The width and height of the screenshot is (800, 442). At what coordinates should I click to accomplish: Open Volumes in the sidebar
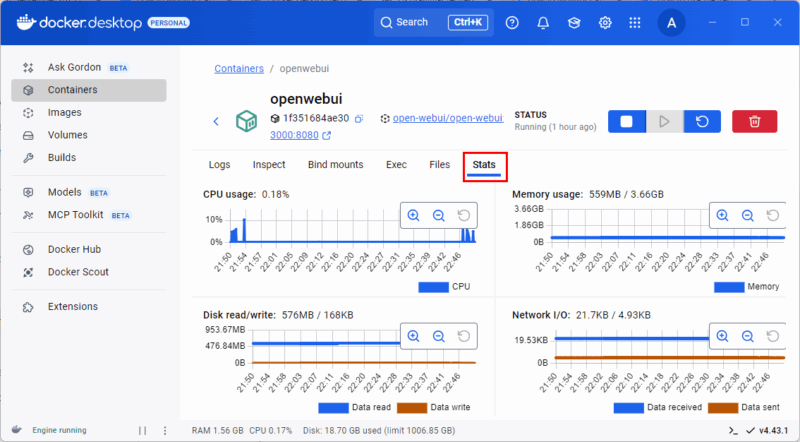point(89,135)
